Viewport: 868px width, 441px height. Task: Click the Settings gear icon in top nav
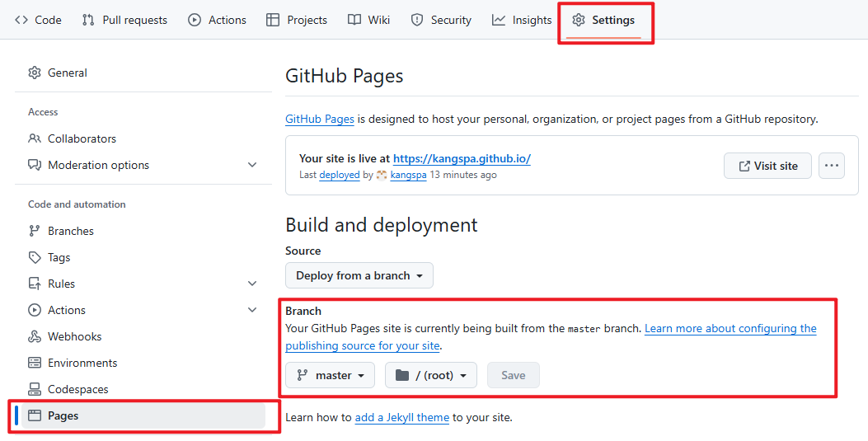[579, 20]
